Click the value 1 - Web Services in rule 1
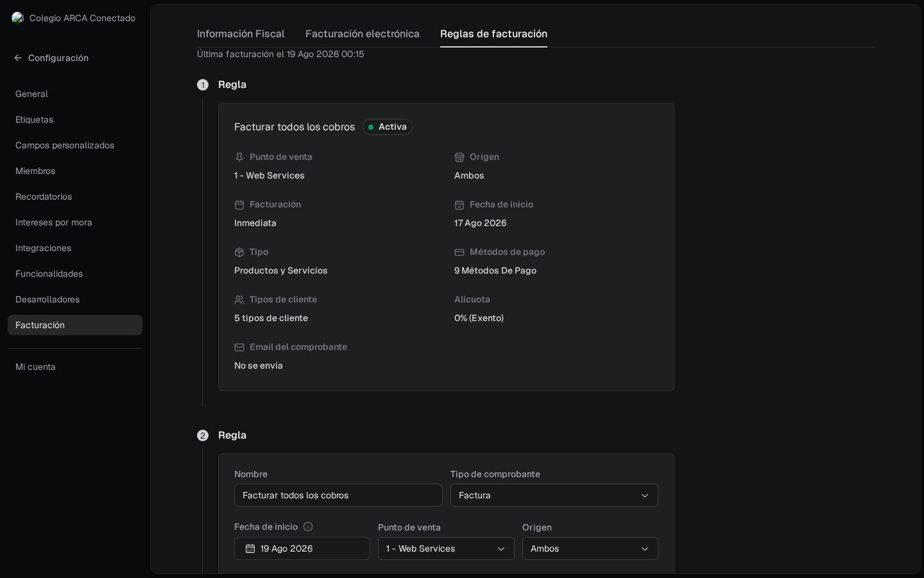 269,175
